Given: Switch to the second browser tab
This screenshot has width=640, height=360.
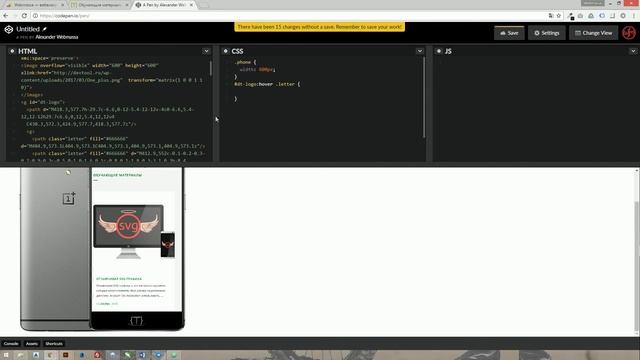Looking at the screenshot, I should 99,5.
